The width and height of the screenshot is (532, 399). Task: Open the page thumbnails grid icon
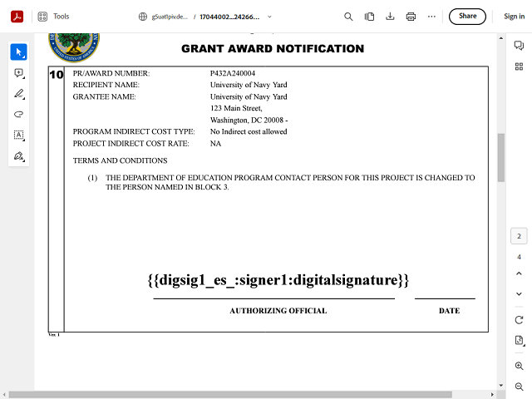pos(519,66)
